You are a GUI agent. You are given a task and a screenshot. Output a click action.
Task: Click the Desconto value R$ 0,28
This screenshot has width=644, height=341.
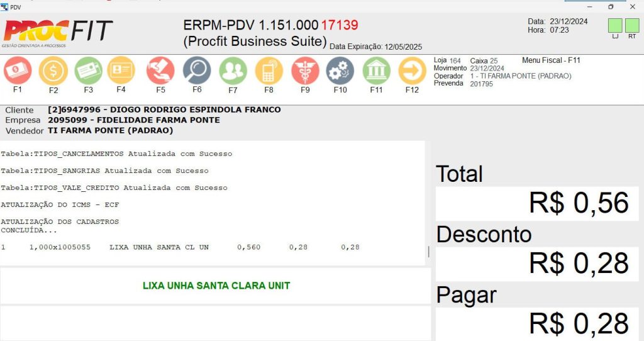click(x=579, y=263)
